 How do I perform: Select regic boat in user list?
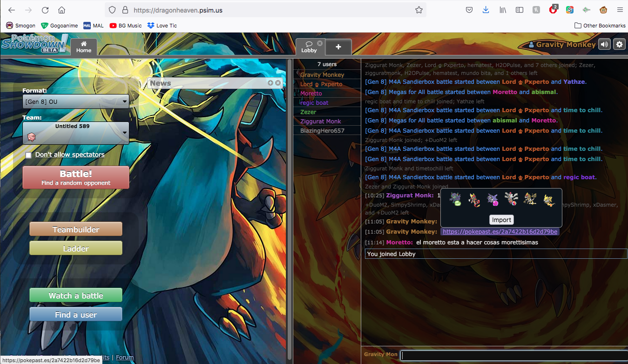[327, 103]
